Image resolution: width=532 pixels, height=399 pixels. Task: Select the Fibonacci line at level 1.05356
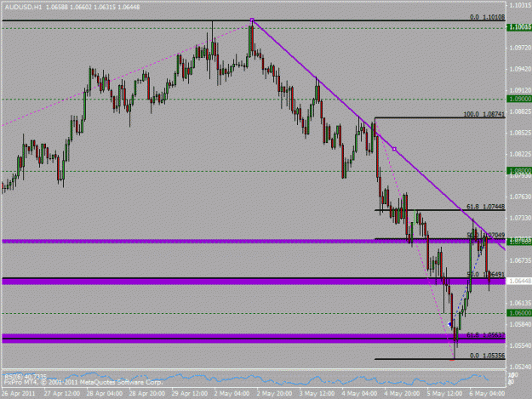440,359
